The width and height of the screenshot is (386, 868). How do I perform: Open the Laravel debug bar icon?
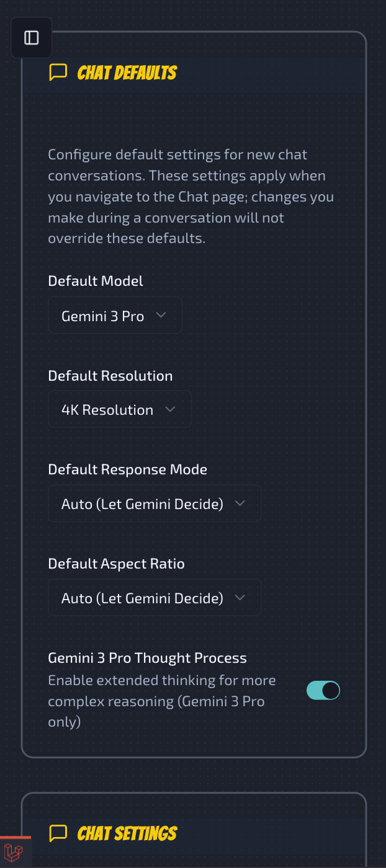pyautogui.click(x=14, y=853)
